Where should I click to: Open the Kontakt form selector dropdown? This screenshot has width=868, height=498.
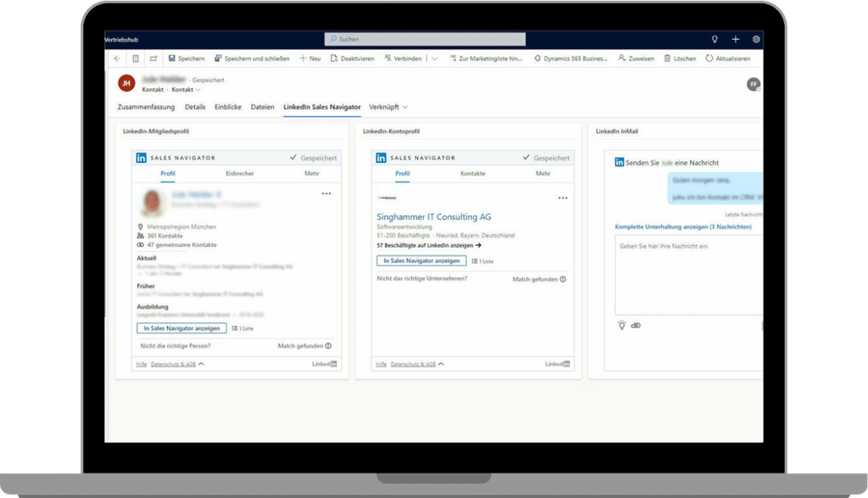[x=186, y=90]
